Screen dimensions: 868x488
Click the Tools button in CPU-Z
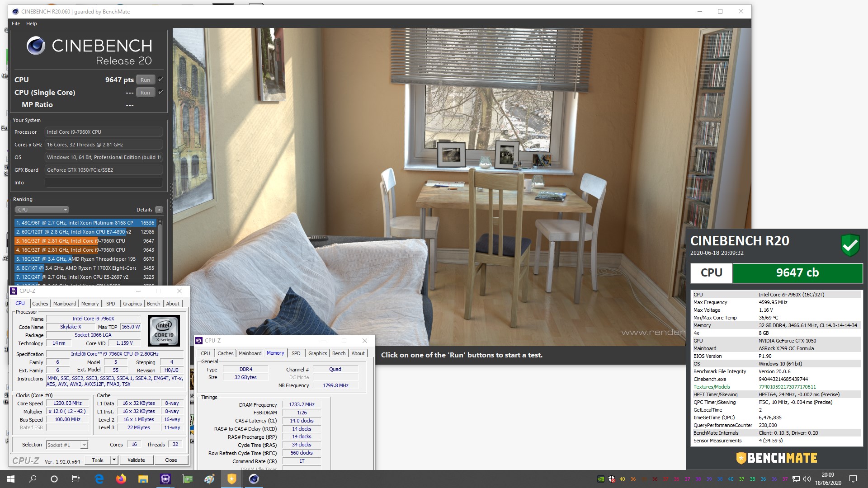coord(98,460)
